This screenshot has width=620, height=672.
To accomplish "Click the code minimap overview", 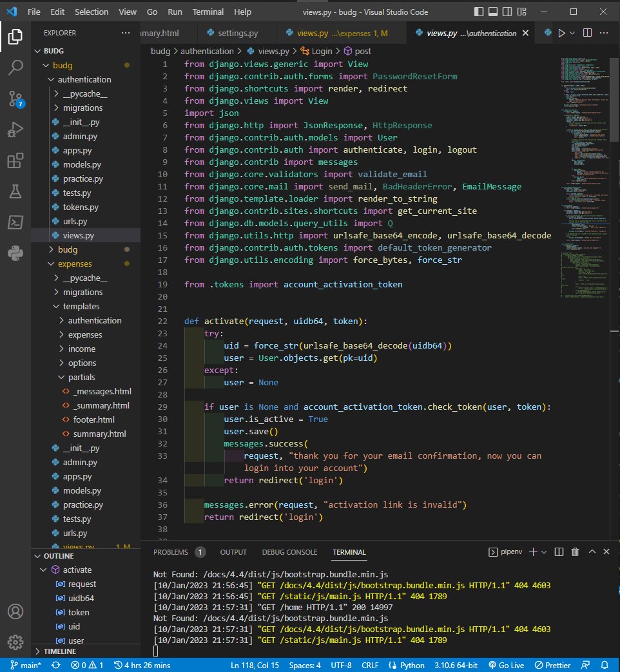I will point(585,178).
